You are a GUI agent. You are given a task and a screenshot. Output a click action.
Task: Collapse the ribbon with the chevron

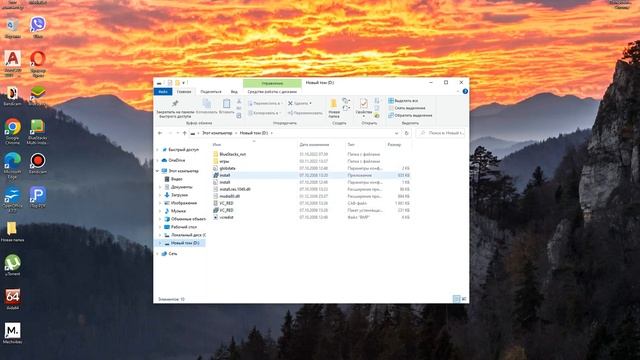pos(458,91)
